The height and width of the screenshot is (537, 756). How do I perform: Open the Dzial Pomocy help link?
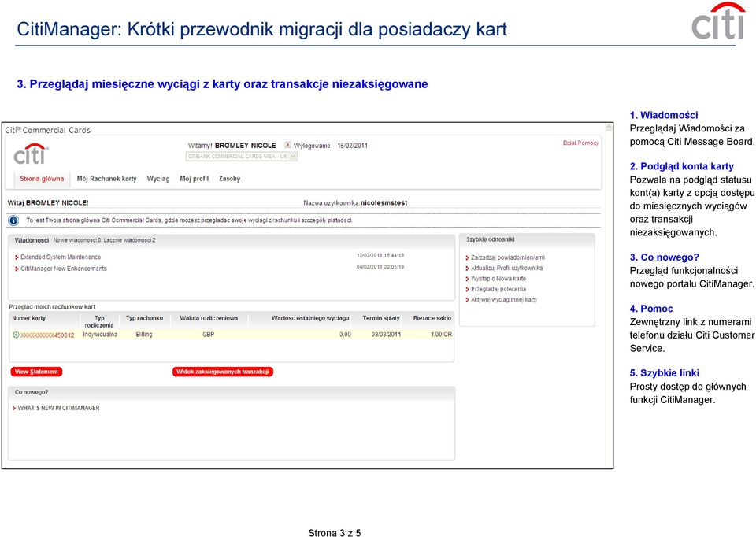tap(580, 143)
